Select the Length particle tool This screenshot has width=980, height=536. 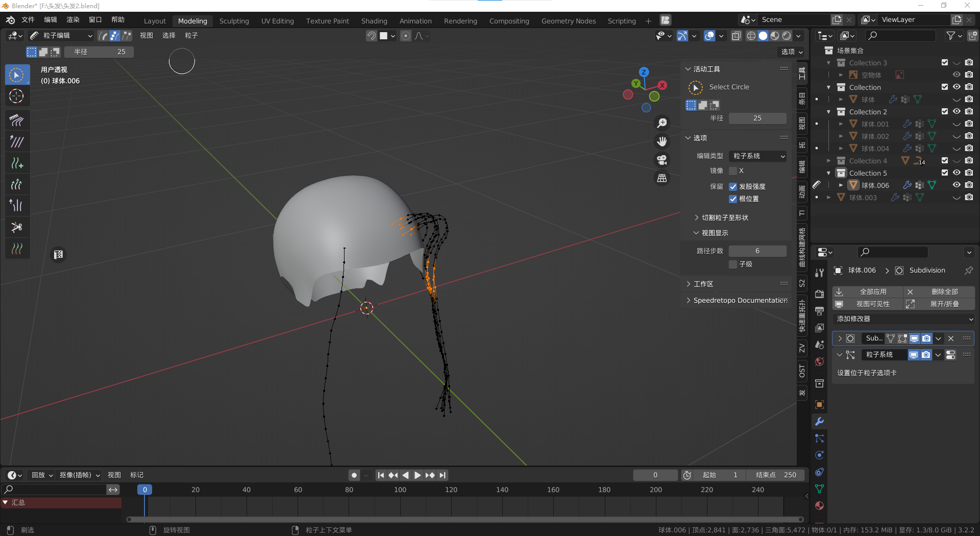pyautogui.click(x=17, y=184)
